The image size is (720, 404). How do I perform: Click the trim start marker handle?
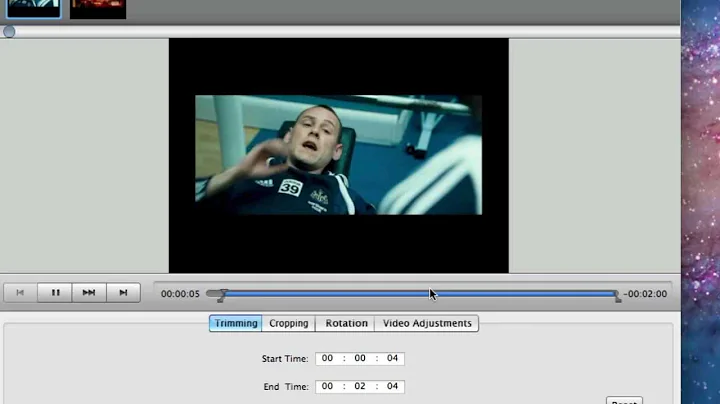point(220,298)
